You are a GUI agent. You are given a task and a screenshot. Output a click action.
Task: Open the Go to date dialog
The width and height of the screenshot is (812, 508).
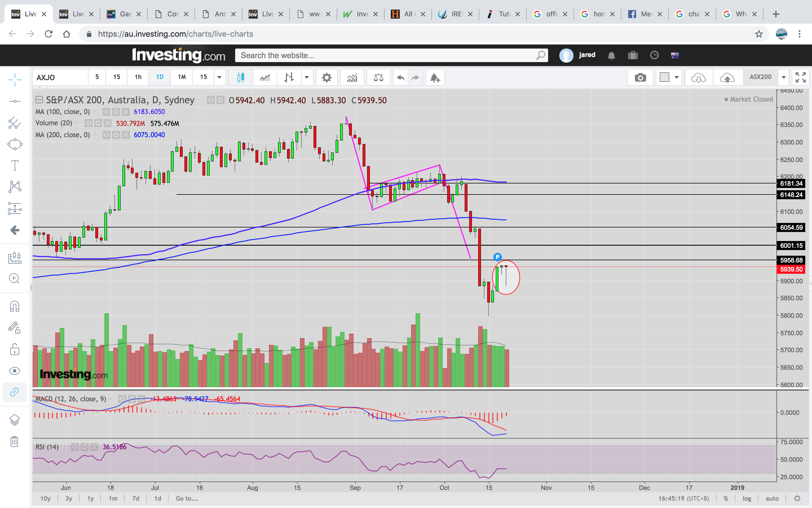(x=187, y=499)
